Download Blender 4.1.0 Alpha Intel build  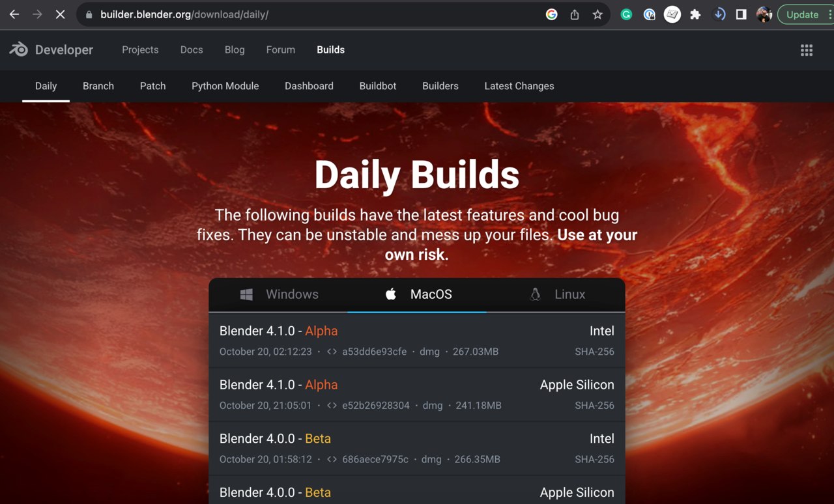(278, 331)
